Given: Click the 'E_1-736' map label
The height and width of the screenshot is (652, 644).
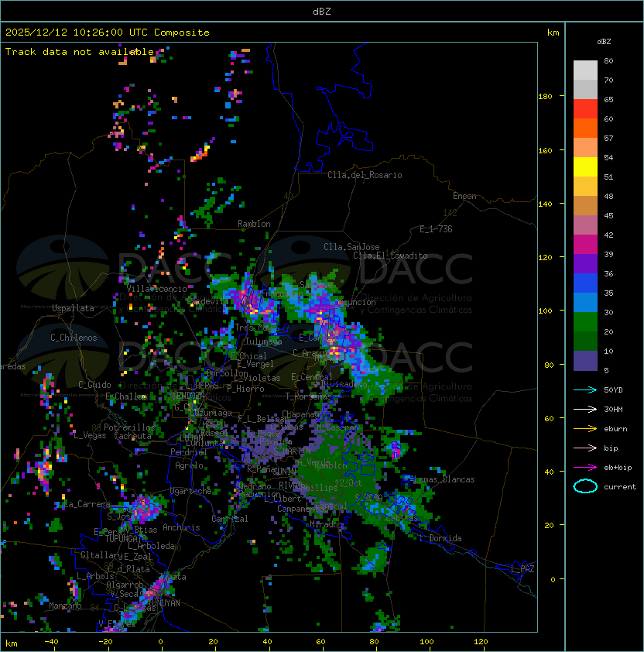Looking at the screenshot, I should tap(436, 229).
